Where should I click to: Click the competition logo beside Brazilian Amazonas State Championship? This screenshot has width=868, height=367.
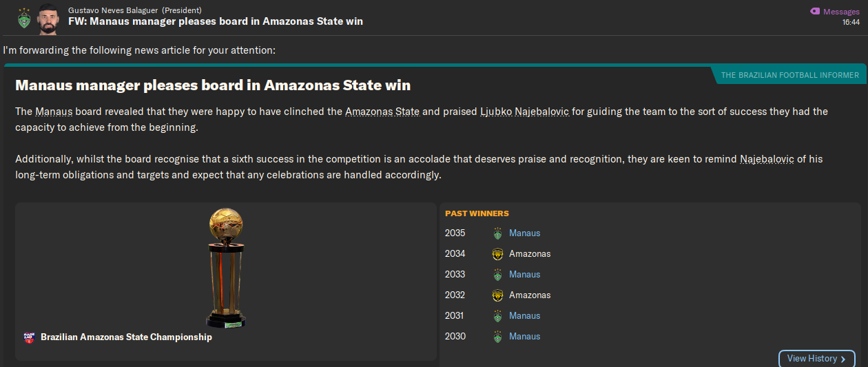28,338
